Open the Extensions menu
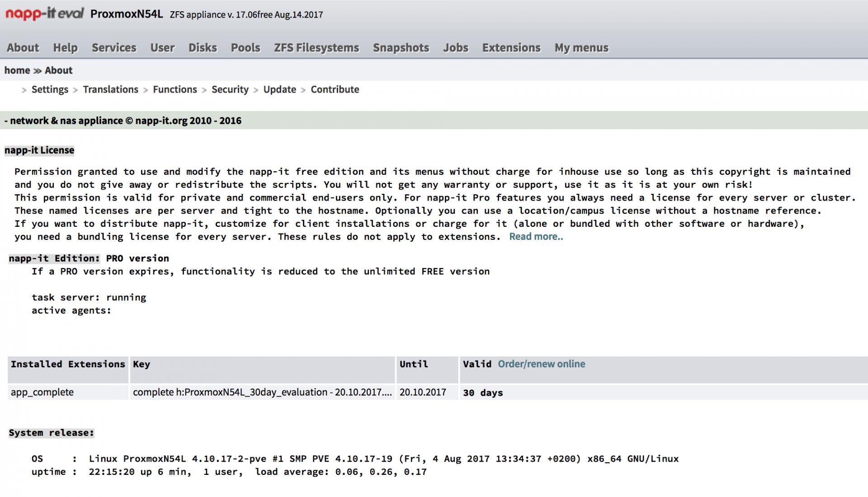The image size is (868, 497). [x=511, y=47]
